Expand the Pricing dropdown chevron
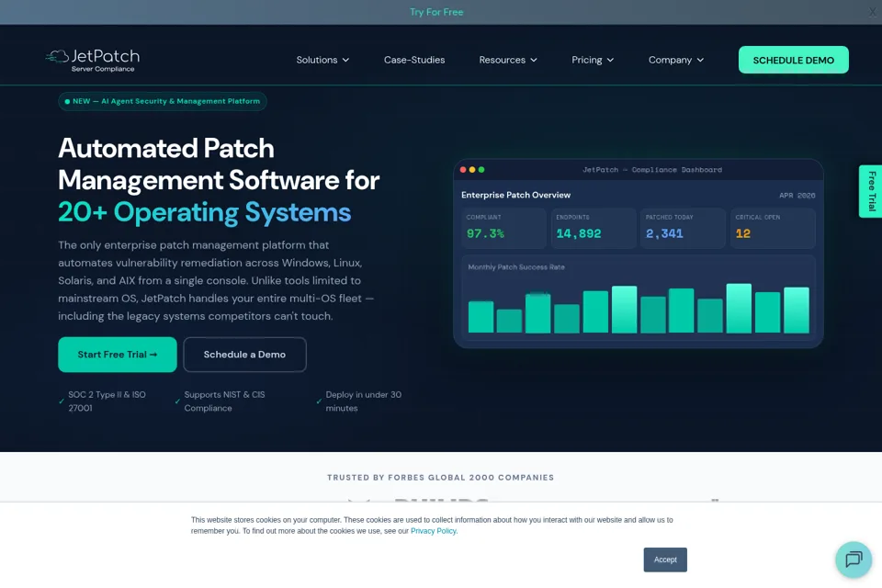This screenshot has width=882, height=588. [610, 61]
